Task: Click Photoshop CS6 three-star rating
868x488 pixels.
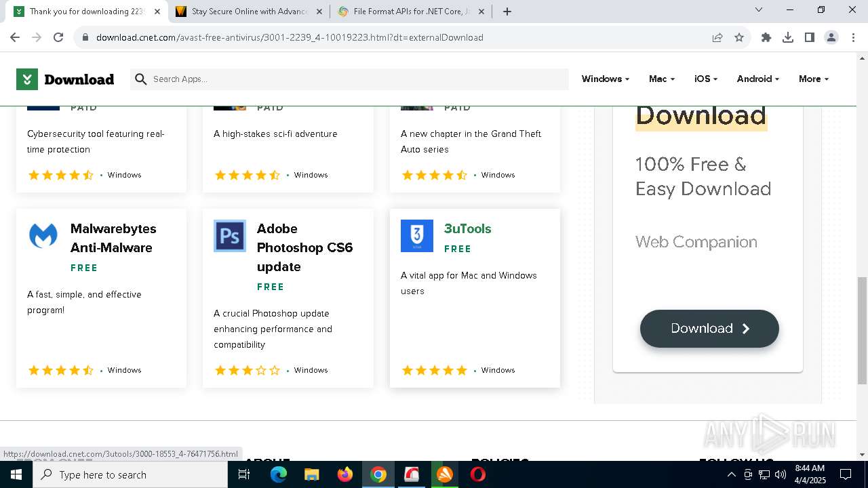Action: (248, 370)
